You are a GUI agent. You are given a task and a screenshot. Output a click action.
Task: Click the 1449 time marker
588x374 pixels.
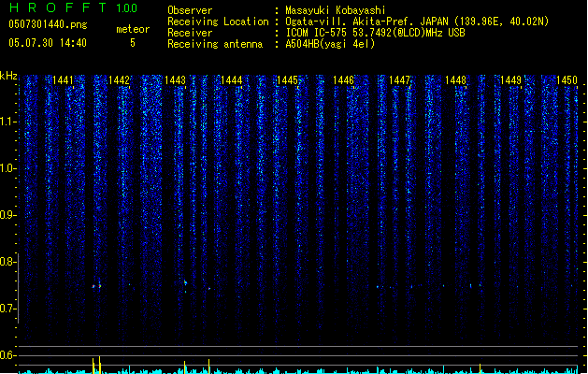(511, 80)
